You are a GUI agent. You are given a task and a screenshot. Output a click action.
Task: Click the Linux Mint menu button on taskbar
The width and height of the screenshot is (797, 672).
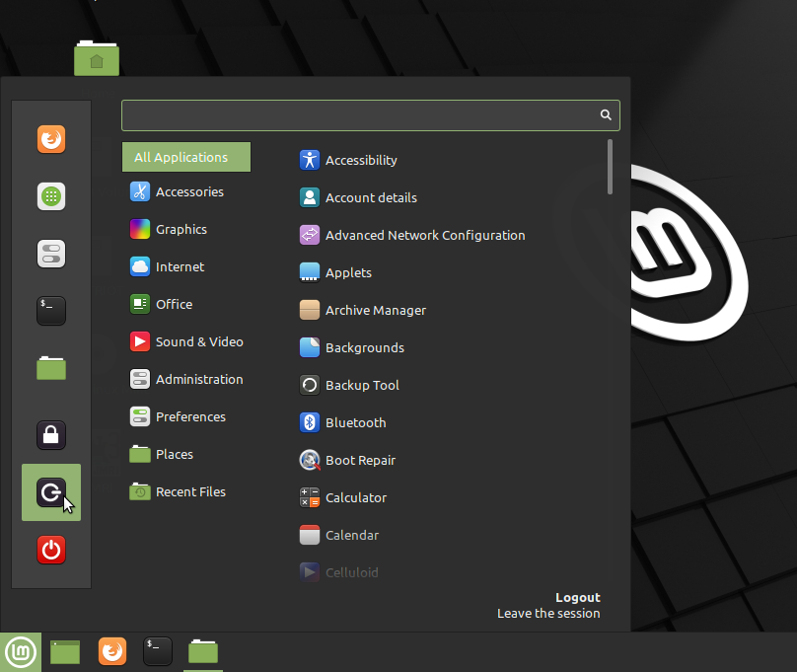point(21,651)
